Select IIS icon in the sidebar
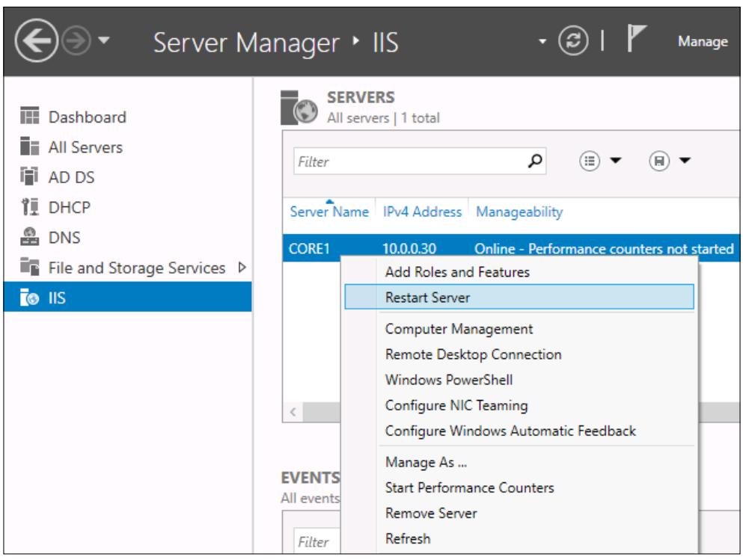Screen dimensions: 743x560 (x=29, y=298)
